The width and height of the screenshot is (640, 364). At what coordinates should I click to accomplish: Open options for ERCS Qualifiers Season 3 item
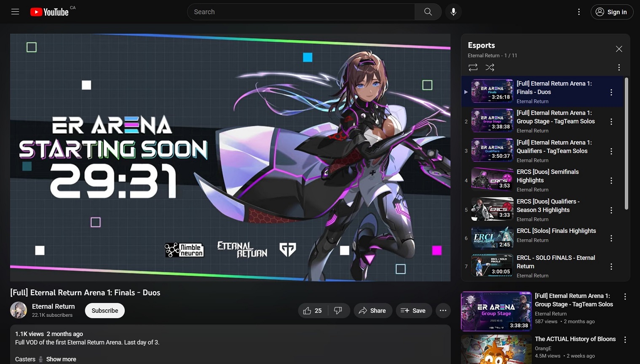(x=611, y=210)
